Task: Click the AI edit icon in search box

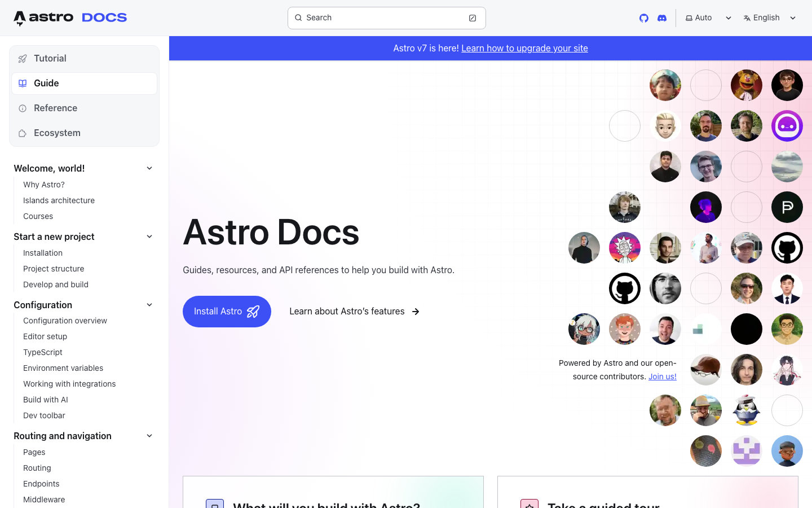Action: click(x=473, y=18)
